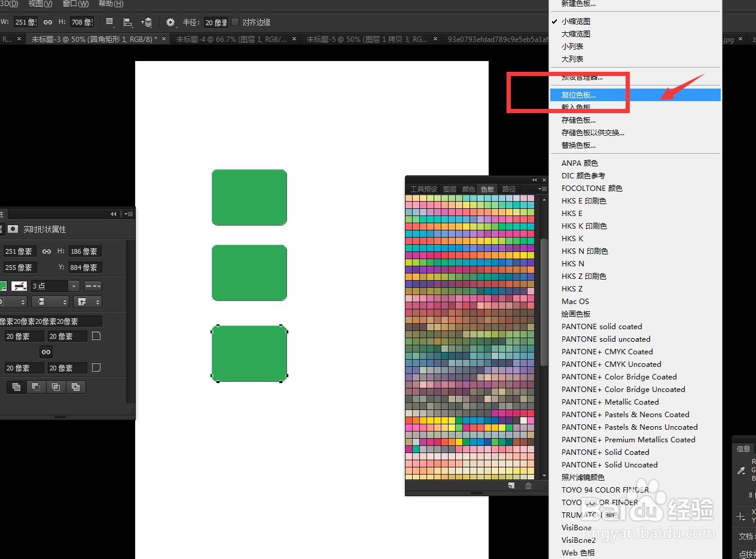Image resolution: width=756 pixels, height=559 pixels.
Task: Click the H 186像素 height field
Action: [84, 251]
